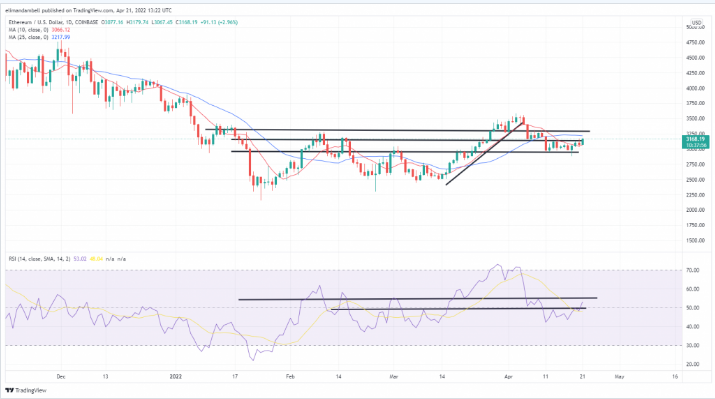Select the RSI 14 indicator legend
The height and width of the screenshot is (399, 715).
(39, 259)
